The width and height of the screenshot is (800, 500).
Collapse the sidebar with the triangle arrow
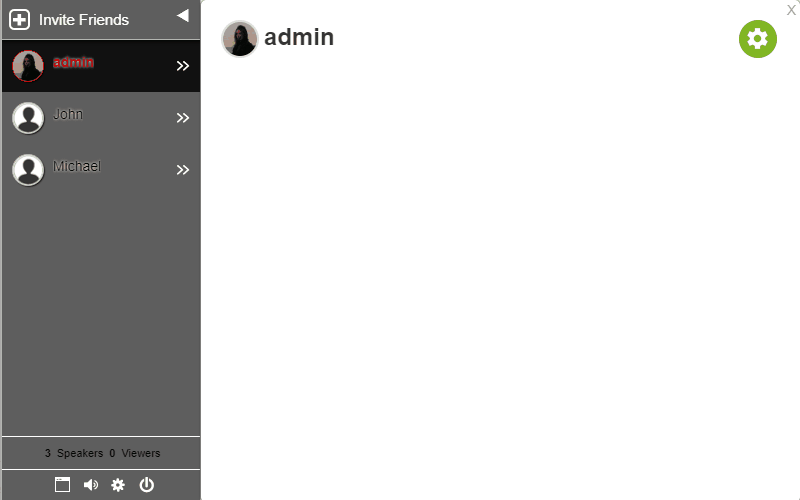pos(183,16)
